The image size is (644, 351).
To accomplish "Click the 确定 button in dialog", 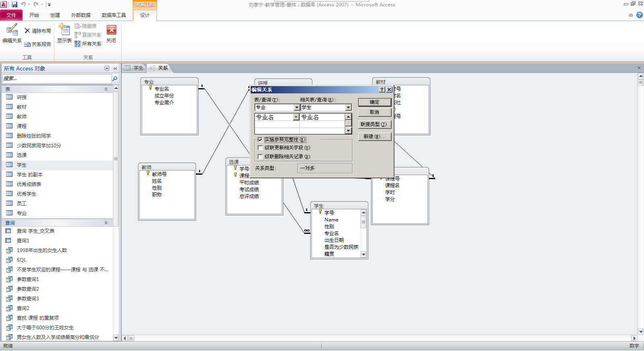I will [374, 102].
